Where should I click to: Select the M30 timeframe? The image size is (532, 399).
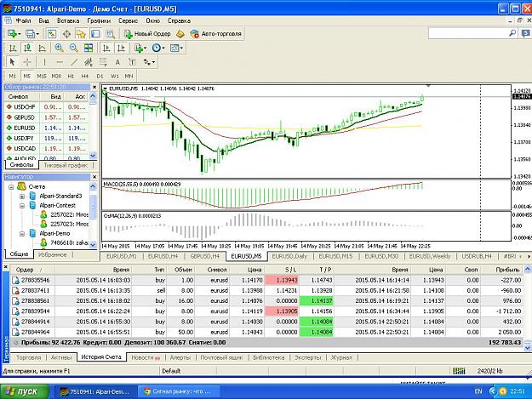[x=56, y=76]
